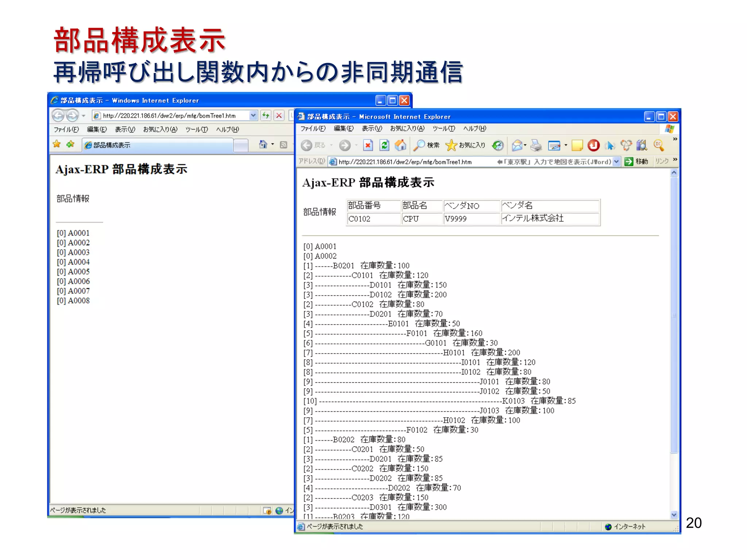Click Refresh icon in front IE toolbar
This screenshot has width=747, height=560.
click(384, 145)
